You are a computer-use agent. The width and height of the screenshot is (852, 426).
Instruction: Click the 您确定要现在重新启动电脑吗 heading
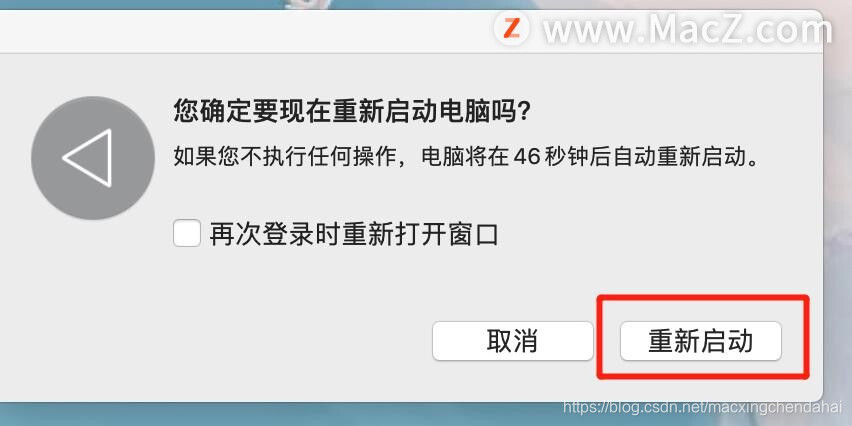point(352,111)
